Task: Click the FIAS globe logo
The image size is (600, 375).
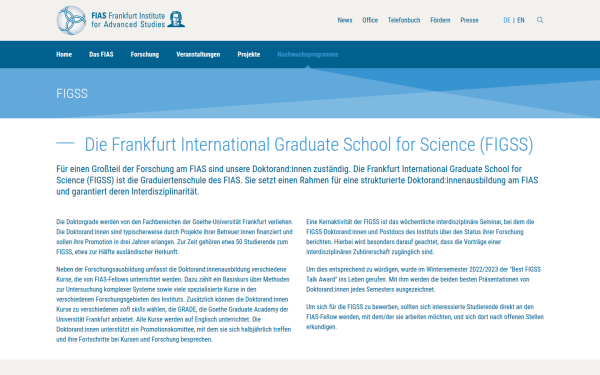Action: click(71, 20)
